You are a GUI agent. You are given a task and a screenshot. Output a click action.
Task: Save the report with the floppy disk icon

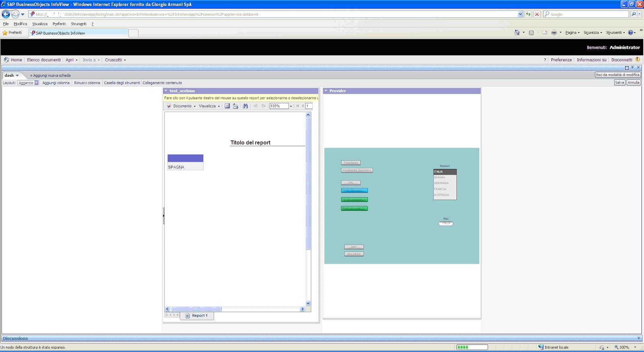227,106
